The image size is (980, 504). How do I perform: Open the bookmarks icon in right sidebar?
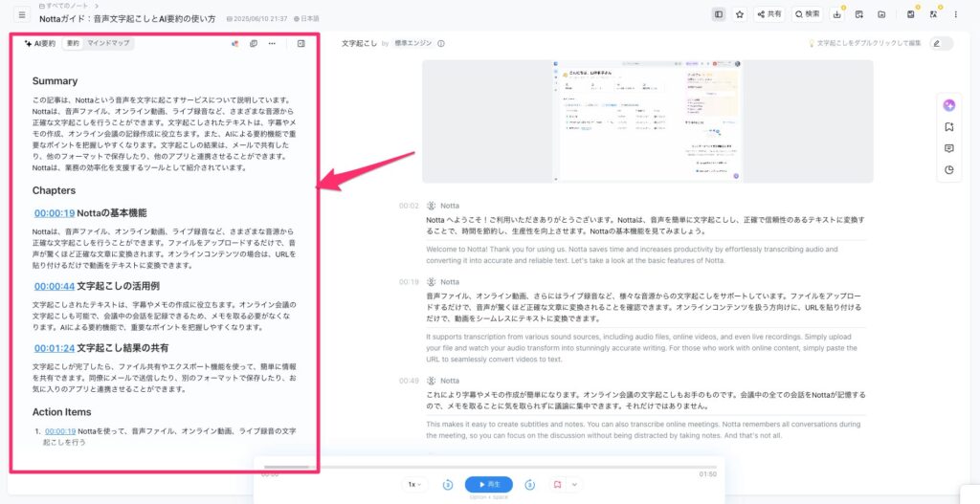point(948,127)
